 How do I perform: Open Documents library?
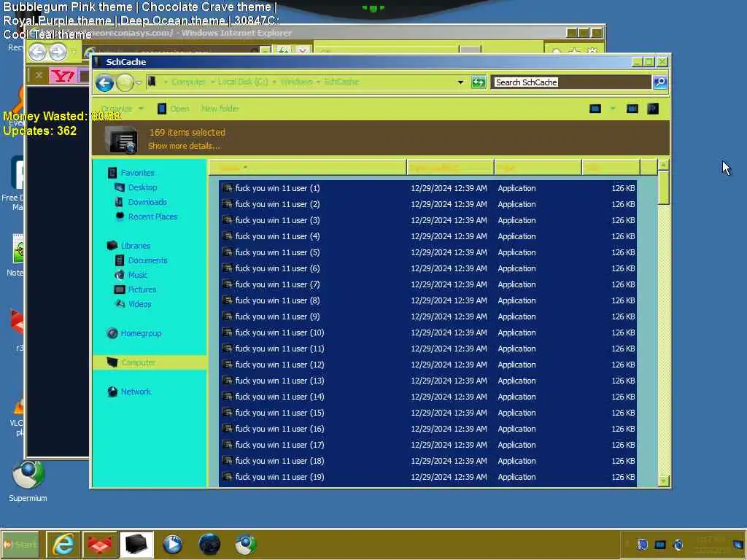pyautogui.click(x=147, y=260)
